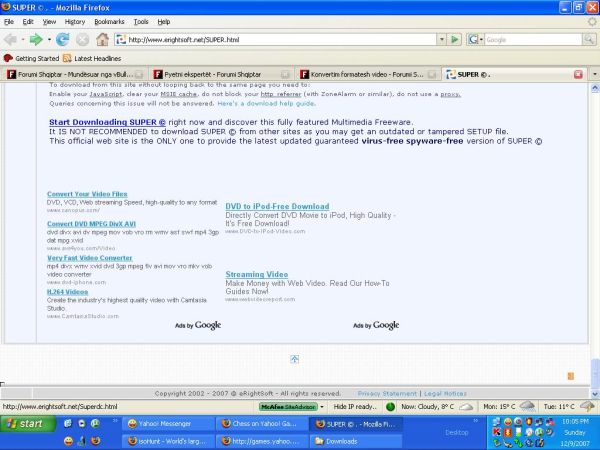The image size is (600, 450).
Task: Open the address bar history dropdown
Action: pos(442,39)
